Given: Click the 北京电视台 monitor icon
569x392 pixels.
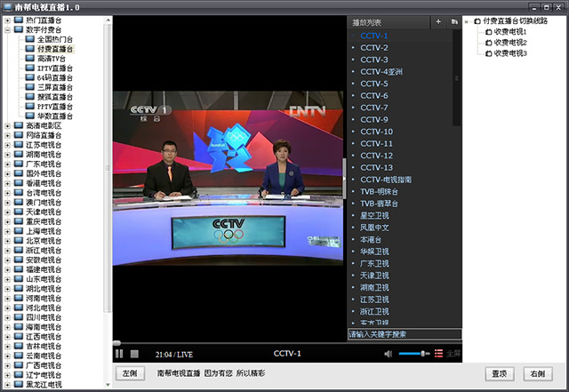Looking at the screenshot, I should 19,241.
